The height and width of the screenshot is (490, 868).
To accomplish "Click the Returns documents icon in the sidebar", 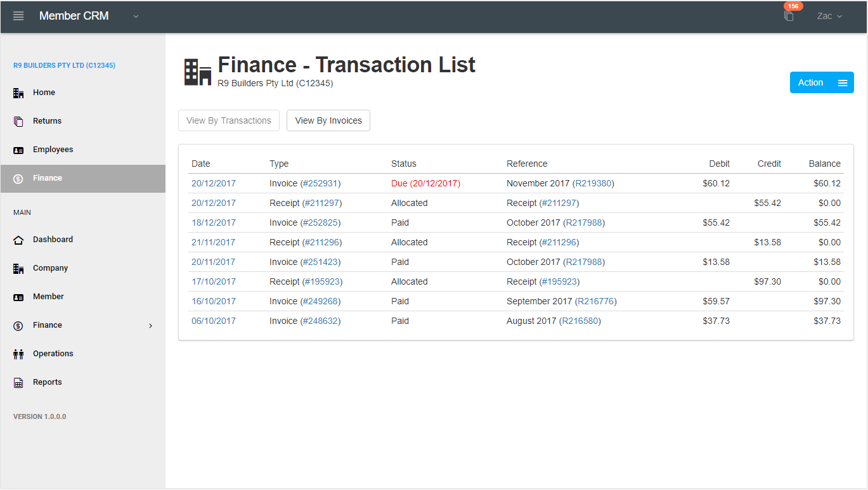I will [x=18, y=121].
